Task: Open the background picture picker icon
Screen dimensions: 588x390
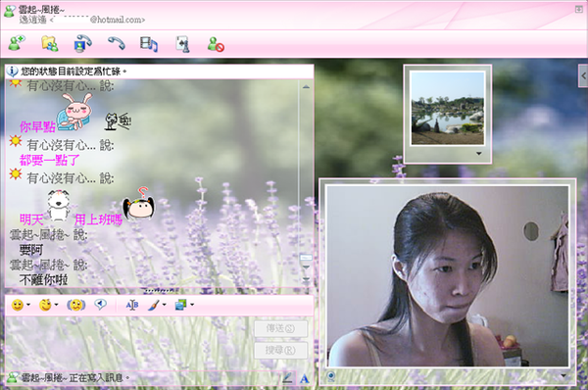Action: pos(180,305)
